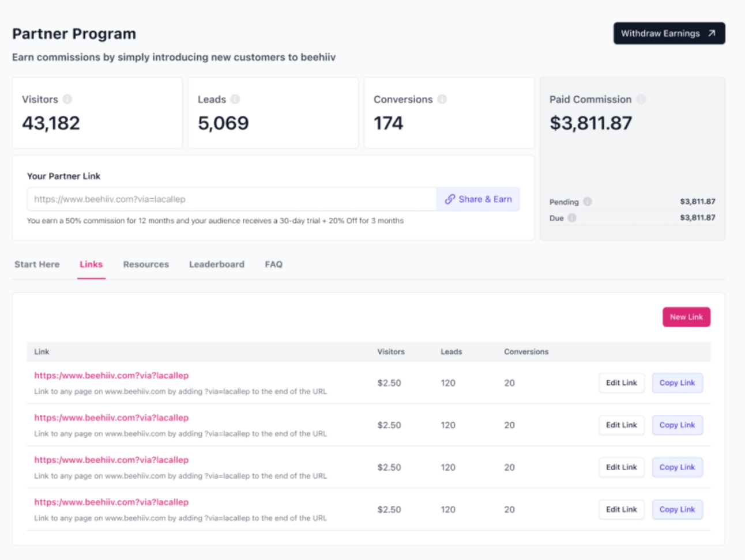Click the info icon beside Visitors
Screen dimensions: 745x560
coord(67,99)
